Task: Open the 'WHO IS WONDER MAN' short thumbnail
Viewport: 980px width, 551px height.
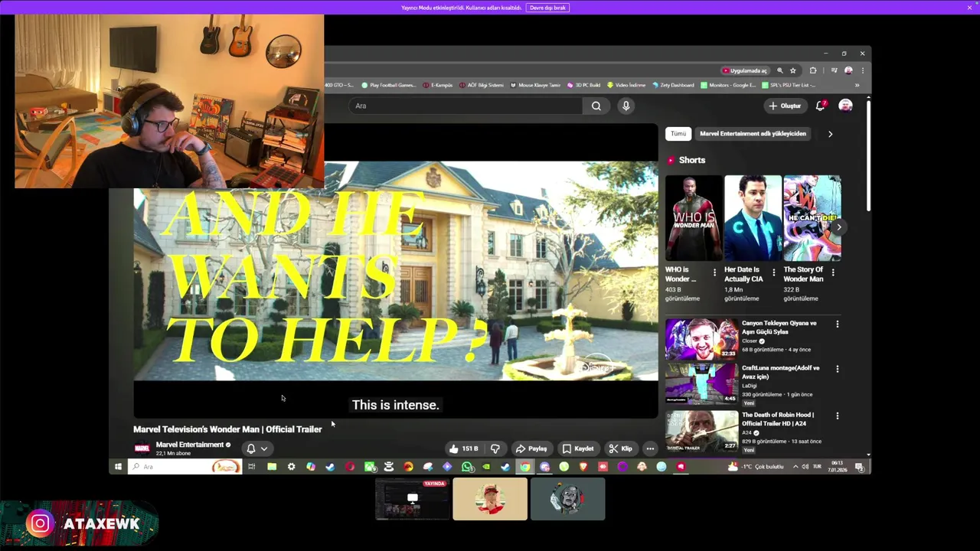Action: click(694, 218)
